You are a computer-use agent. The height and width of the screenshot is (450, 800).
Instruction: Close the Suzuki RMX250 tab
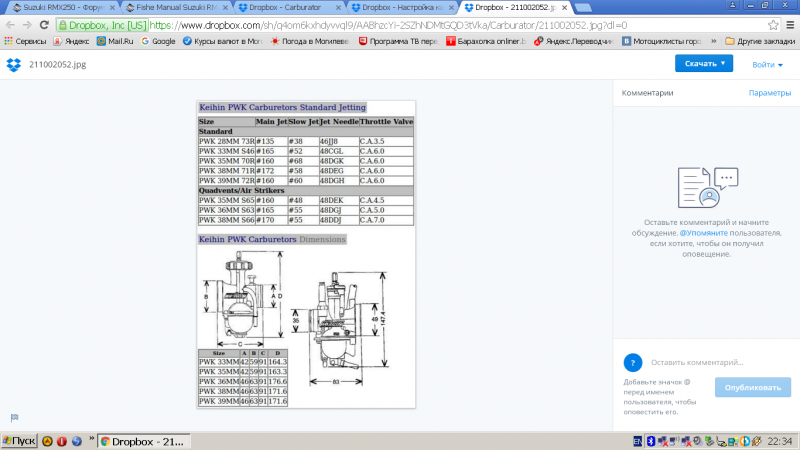point(112,8)
